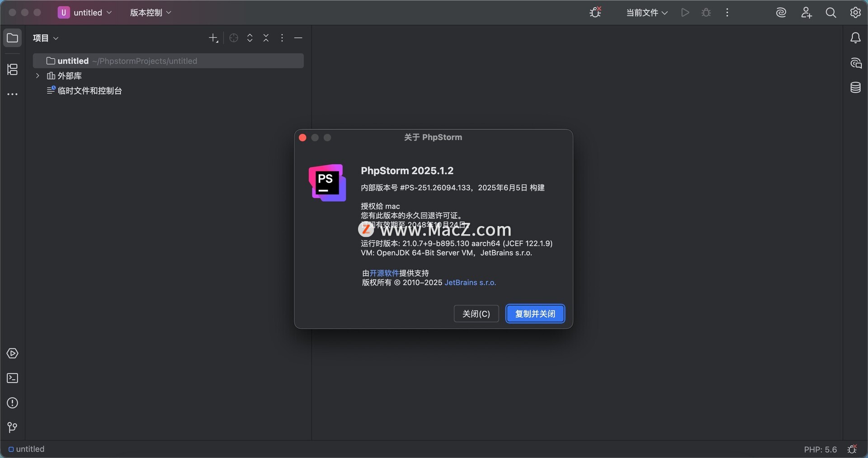Open the Structure tool window icon
Screen dimensions: 868x458
[x=12, y=69]
